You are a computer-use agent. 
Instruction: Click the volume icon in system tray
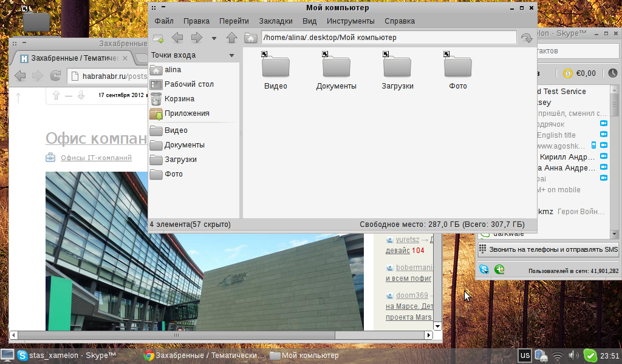click(x=573, y=356)
